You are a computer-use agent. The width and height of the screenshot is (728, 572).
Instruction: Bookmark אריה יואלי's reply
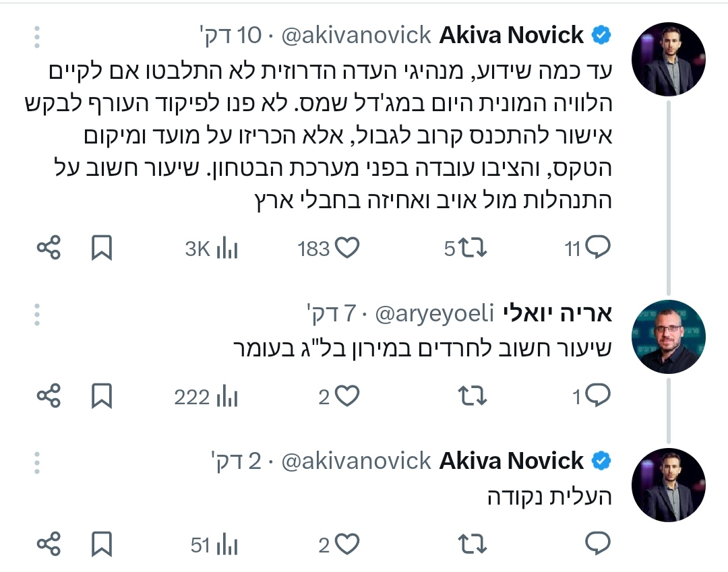coord(101,397)
